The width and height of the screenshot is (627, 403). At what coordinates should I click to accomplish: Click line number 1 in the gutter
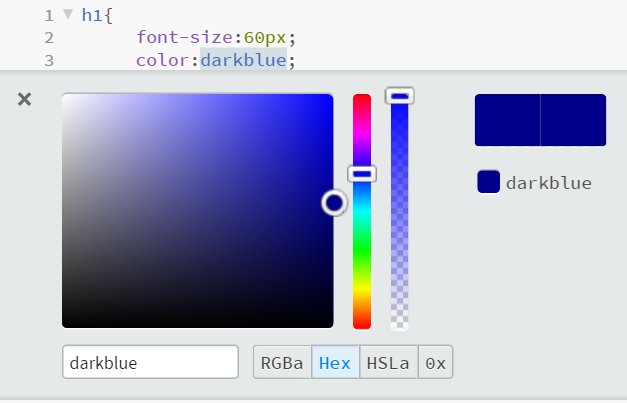pos(49,16)
